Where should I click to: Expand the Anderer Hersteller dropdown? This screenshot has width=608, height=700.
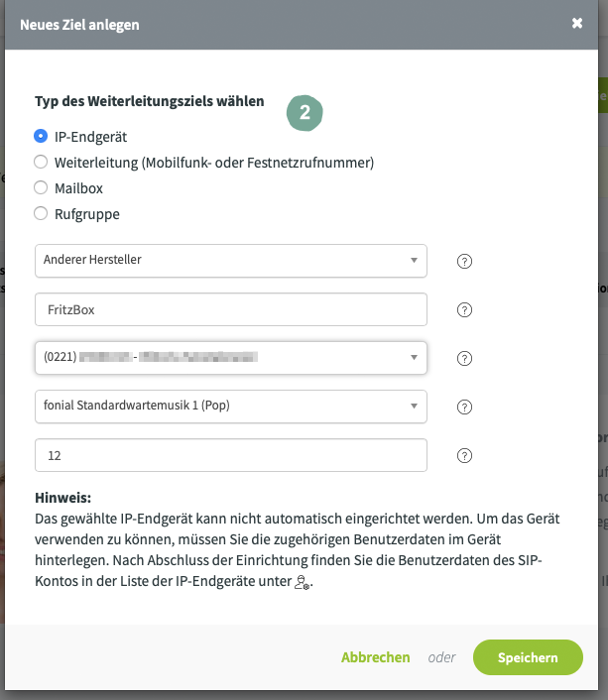(231, 261)
